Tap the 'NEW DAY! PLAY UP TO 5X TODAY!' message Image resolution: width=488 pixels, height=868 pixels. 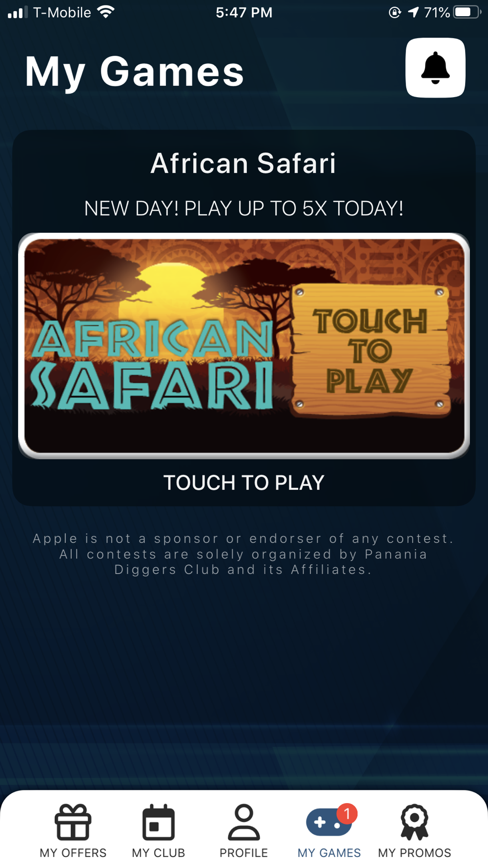(x=244, y=208)
